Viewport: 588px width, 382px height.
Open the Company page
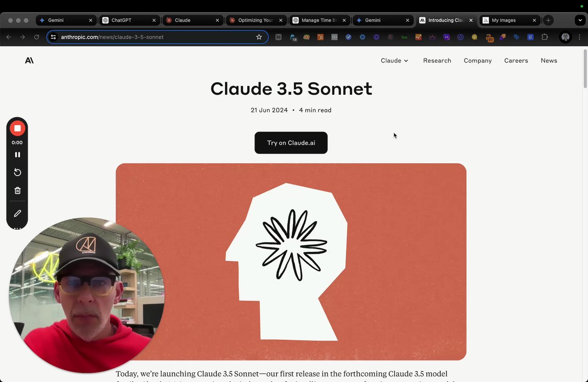478,61
